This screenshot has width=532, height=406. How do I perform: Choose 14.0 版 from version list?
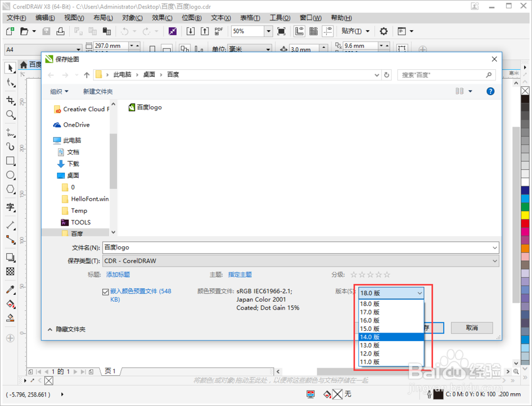(x=391, y=337)
